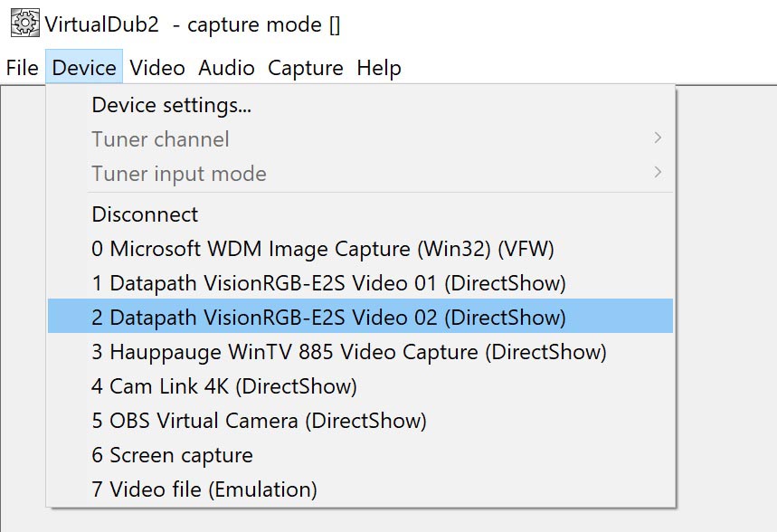The width and height of the screenshot is (777, 532).
Task: Select Datapath VisionRGB-E2S Video 02 device
Action: click(x=360, y=318)
